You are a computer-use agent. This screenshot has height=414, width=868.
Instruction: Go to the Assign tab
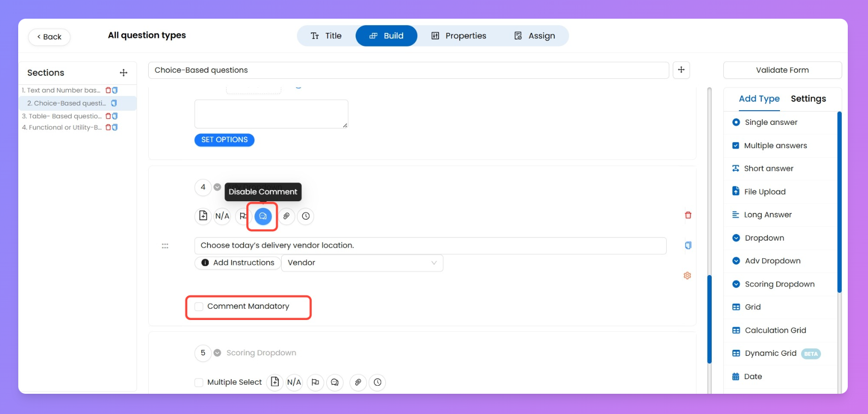pyautogui.click(x=535, y=36)
